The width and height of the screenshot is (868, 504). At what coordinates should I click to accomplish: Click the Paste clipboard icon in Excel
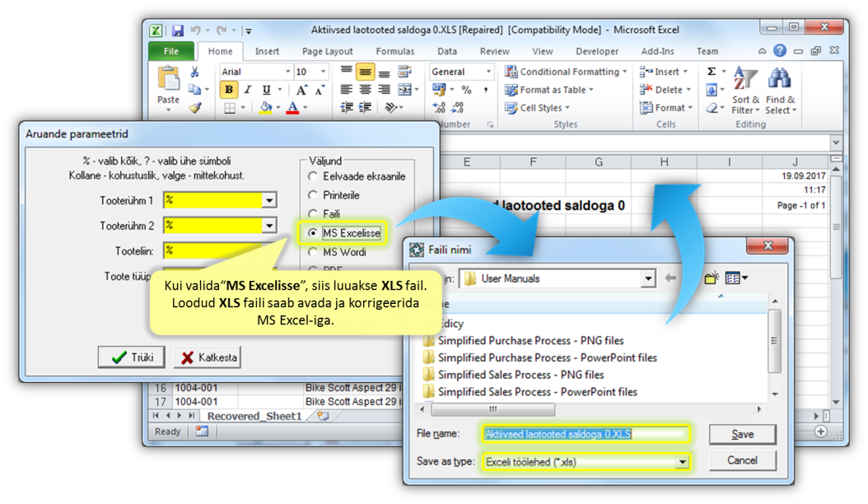click(168, 78)
